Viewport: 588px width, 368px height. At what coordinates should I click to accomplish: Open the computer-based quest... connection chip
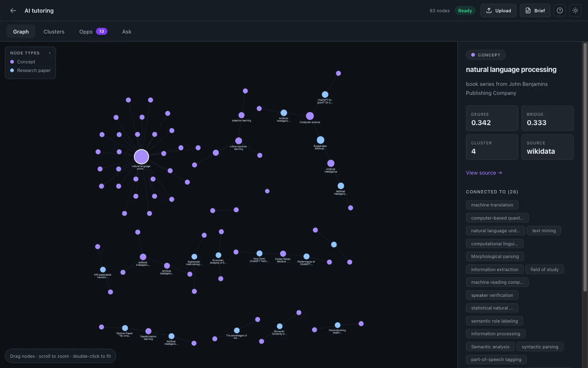[497, 218]
